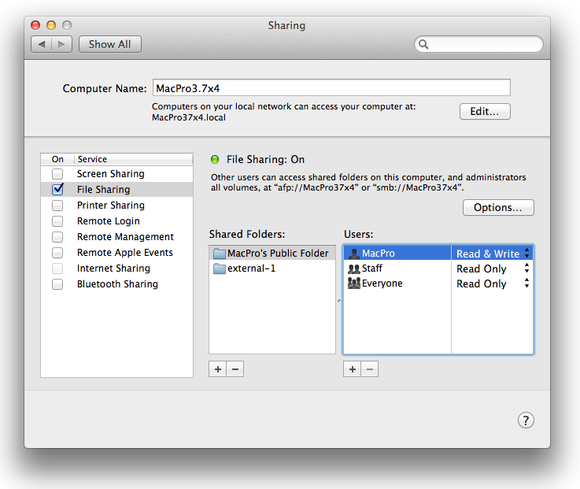Add a shared folder with plus button

click(218, 369)
